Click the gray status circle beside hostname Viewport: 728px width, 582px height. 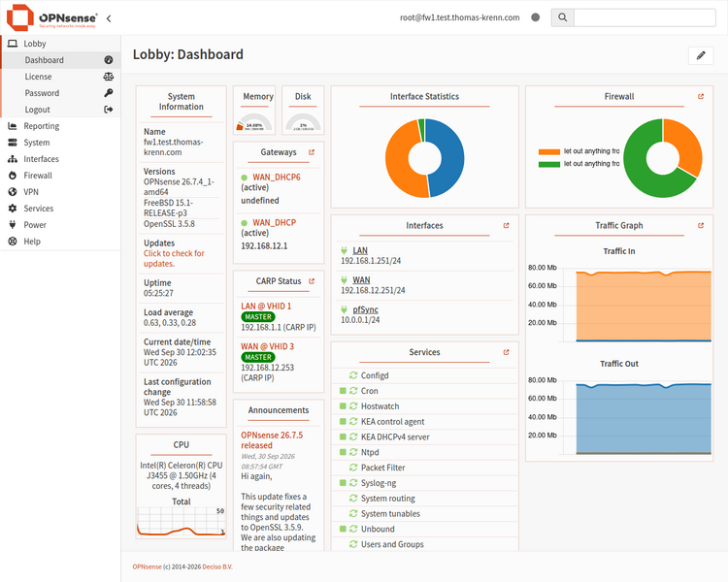tap(535, 17)
